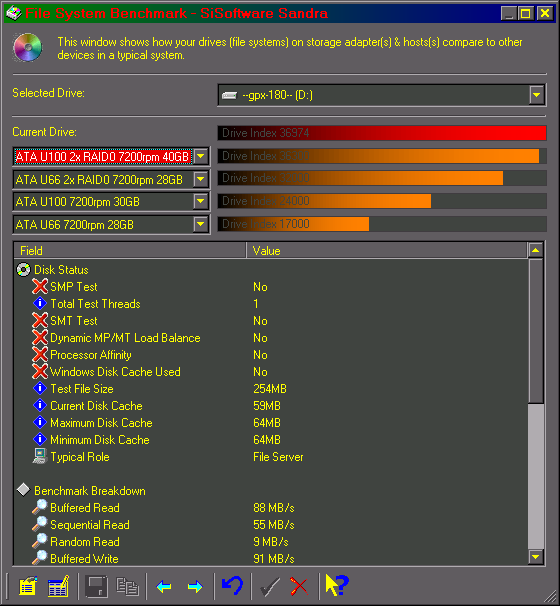Open the Selected Drive dropdown arrow
This screenshot has height=606, width=560.
pyautogui.click(x=536, y=95)
